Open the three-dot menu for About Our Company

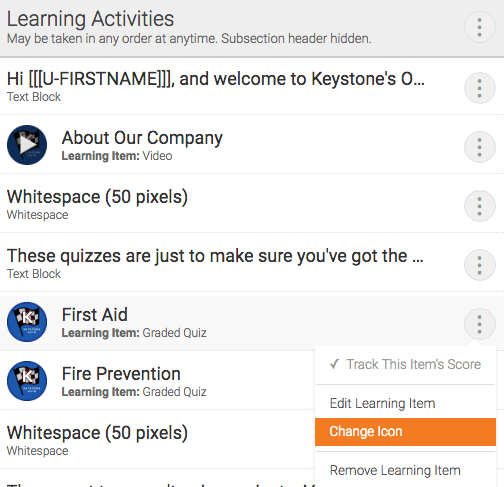479,147
